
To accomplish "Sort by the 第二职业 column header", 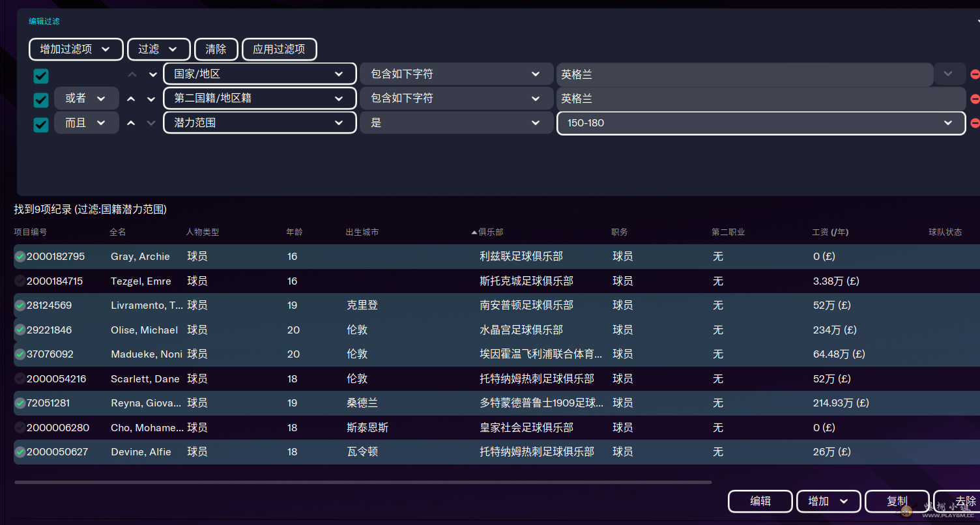I will tap(728, 233).
